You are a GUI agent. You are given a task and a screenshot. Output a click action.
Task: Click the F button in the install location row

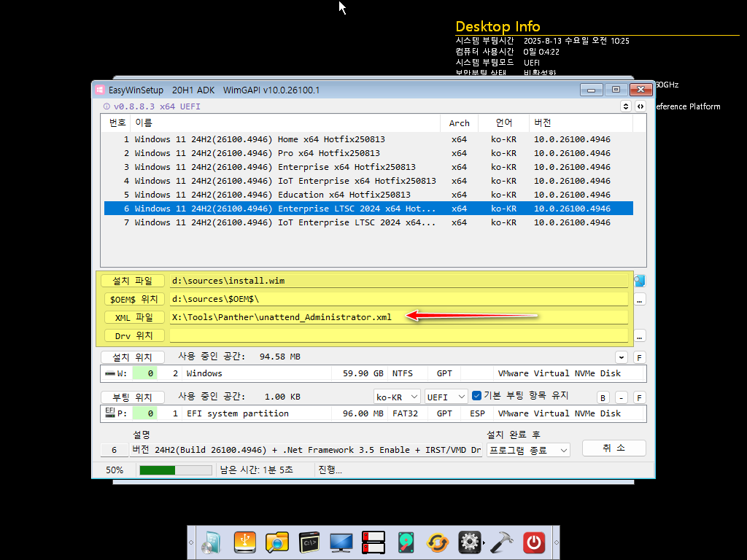tap(639, 357)
